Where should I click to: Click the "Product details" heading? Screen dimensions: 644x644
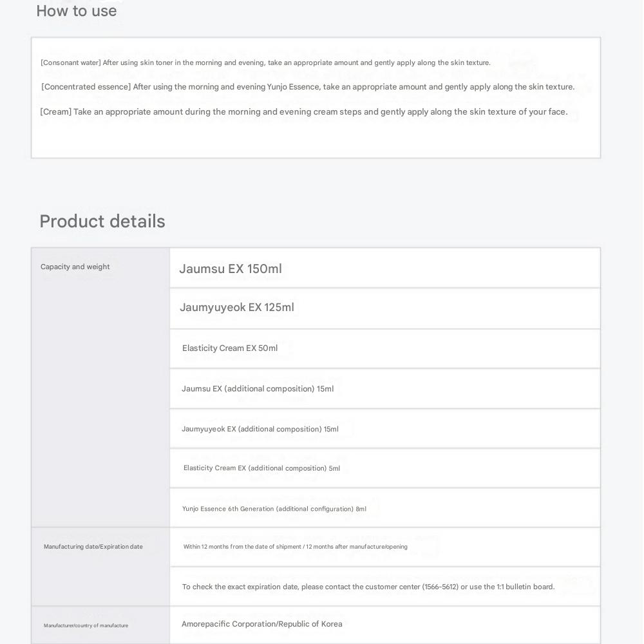[102, 222]
